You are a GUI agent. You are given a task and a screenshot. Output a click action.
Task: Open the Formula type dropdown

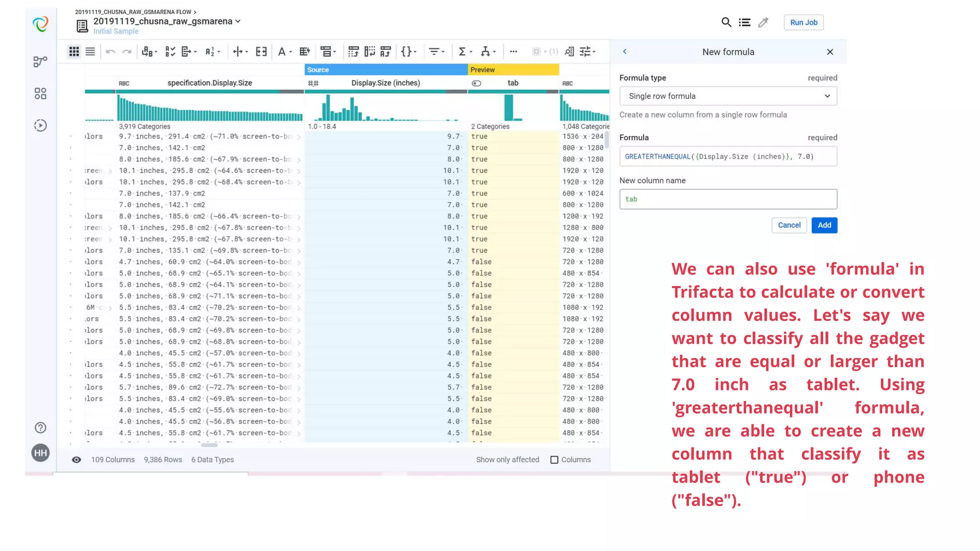pyautogui.click(x=728, y=96)
